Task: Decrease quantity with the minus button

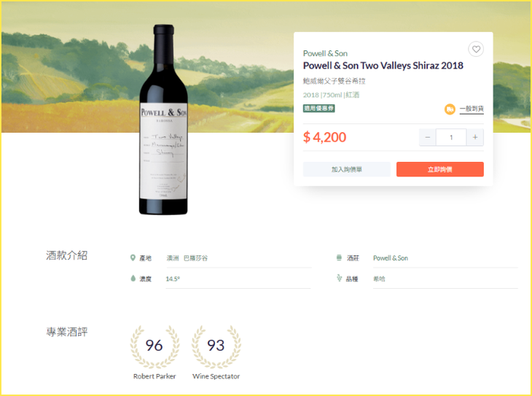Action: tap(428, 137)
